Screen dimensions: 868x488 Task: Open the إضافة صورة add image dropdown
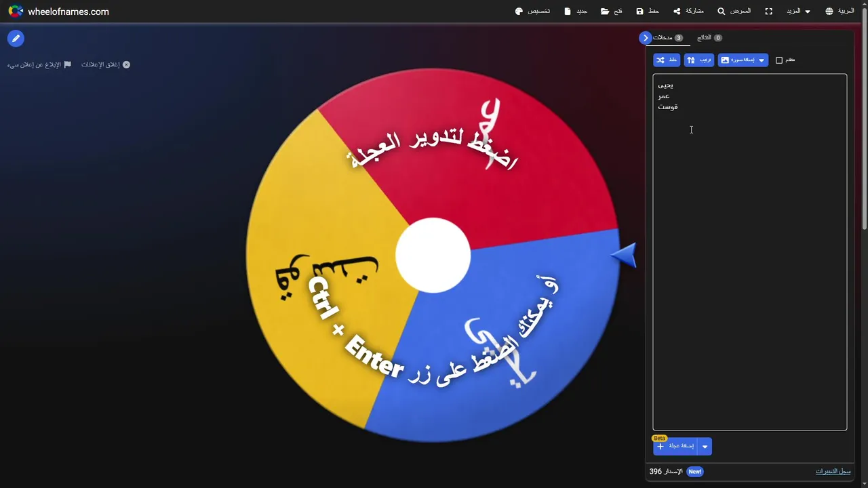tap(743, 60)
